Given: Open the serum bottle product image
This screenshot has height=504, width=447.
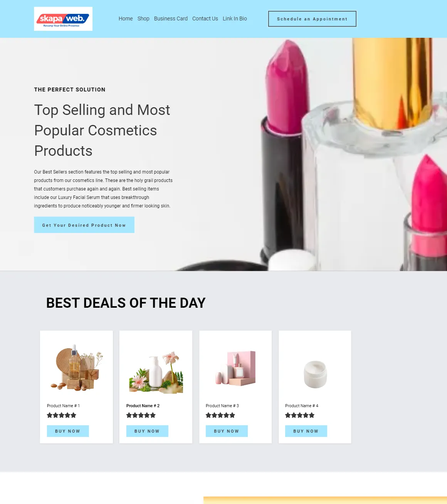Looking at the screenshot, I should [x=77, y=367].
